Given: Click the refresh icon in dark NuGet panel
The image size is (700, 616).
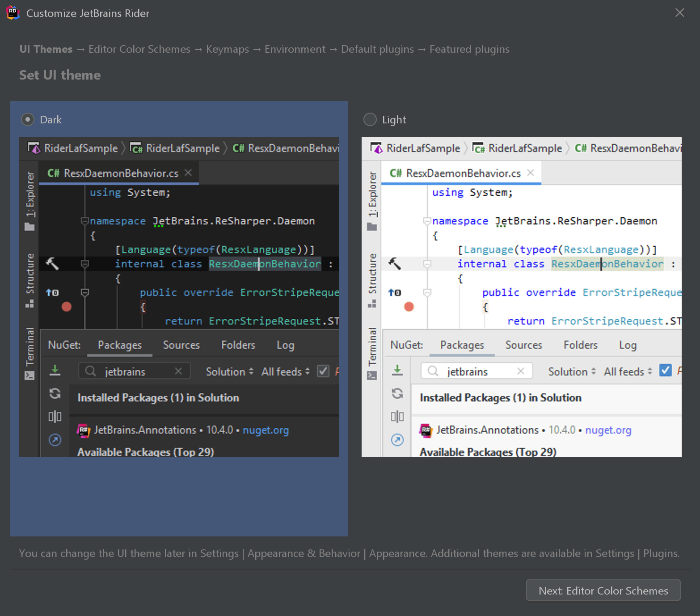Looking at the screenshot, I should (x=55, y=393).
